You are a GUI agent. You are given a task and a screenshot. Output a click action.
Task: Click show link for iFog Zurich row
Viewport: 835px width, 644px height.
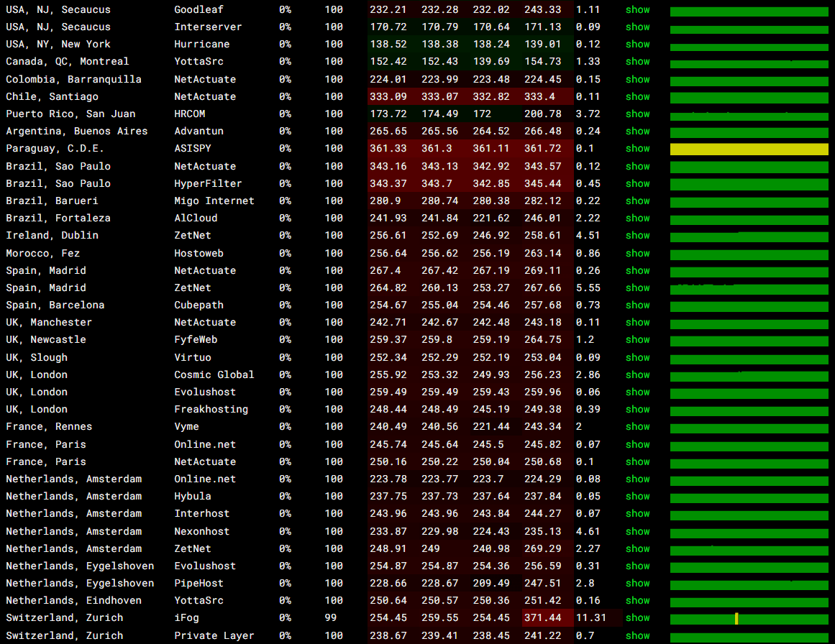coord(637,618)
